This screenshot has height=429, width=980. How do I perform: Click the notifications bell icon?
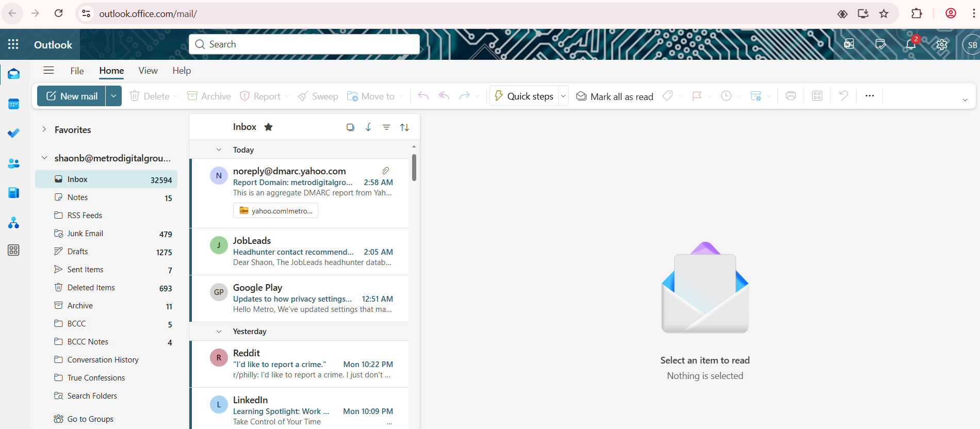[x=911, y=44]
